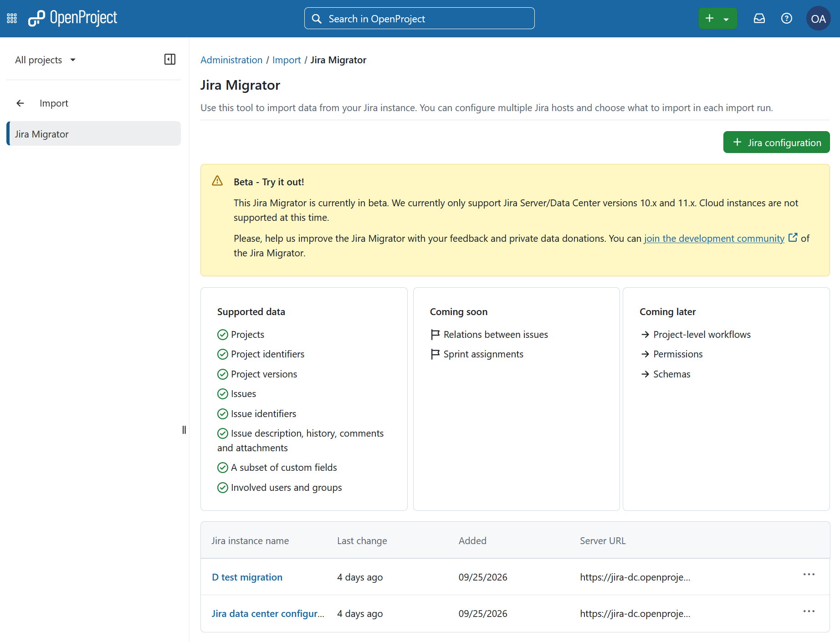Open the modules grid menu icon

(12, 19)
